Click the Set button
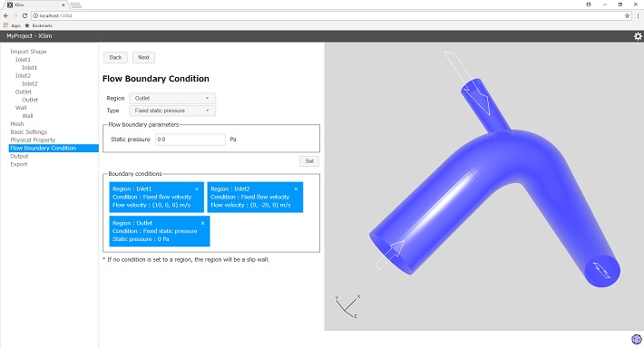The width and height of the screenshot is (644, 348). [x=309, y=161]
